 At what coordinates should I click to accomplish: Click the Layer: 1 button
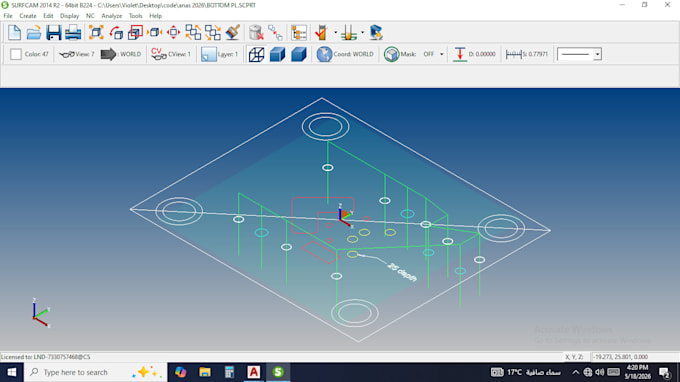(220, 54)
